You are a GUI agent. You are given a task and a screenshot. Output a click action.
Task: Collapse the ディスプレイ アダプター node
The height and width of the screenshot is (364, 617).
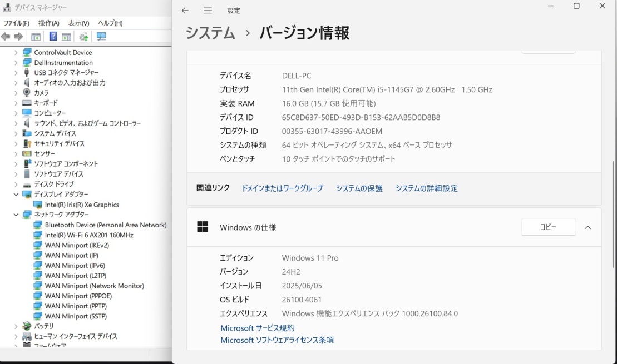[x=16, y=194]
